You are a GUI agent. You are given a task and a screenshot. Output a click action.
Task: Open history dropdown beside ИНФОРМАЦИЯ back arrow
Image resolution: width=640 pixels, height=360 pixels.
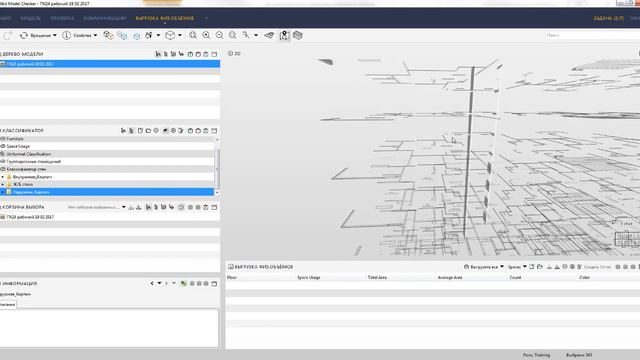(x=159, y=283)
